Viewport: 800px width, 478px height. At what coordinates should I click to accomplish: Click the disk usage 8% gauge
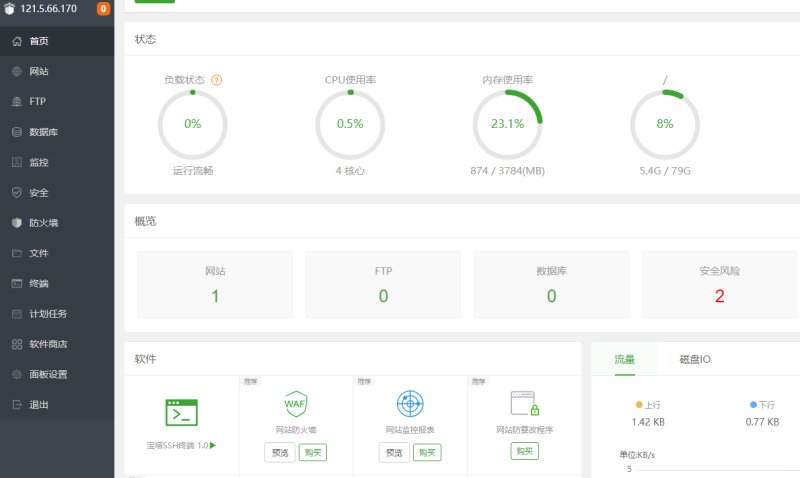[x=665, y=124]
